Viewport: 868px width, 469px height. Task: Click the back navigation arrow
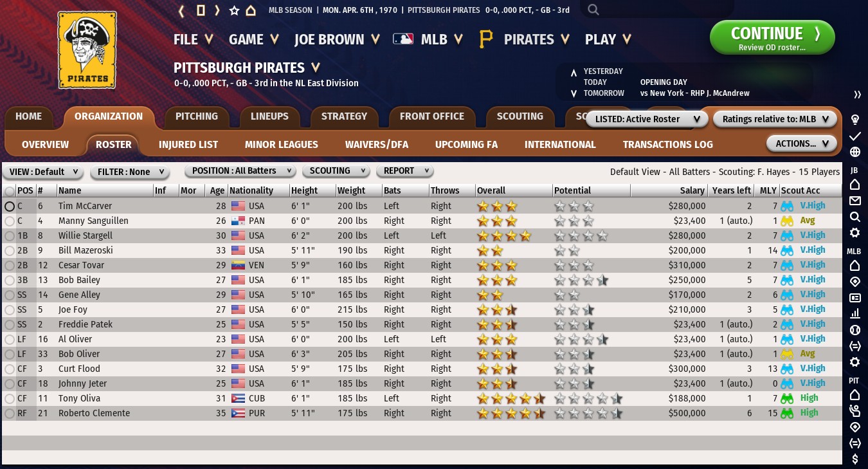click(x=182, y=10)
